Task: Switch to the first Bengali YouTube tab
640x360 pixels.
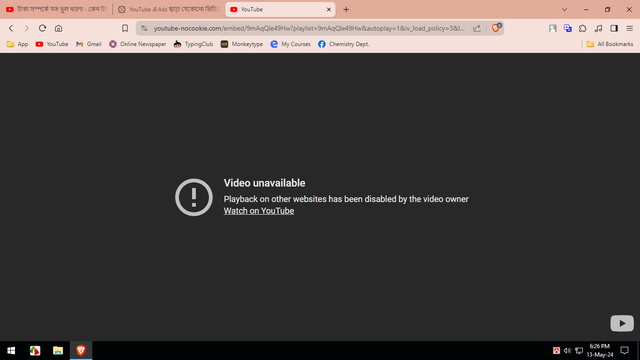Action: click(x=56, y=9)
